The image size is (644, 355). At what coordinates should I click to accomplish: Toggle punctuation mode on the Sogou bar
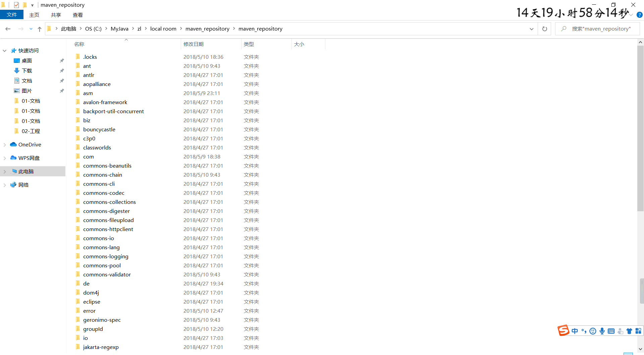pyautogui.click(x=584, y=331)
